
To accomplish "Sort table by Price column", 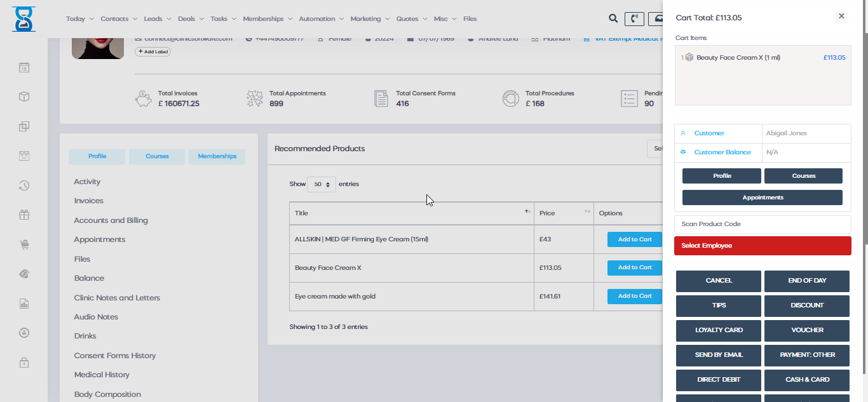I will tap(562, 213).
